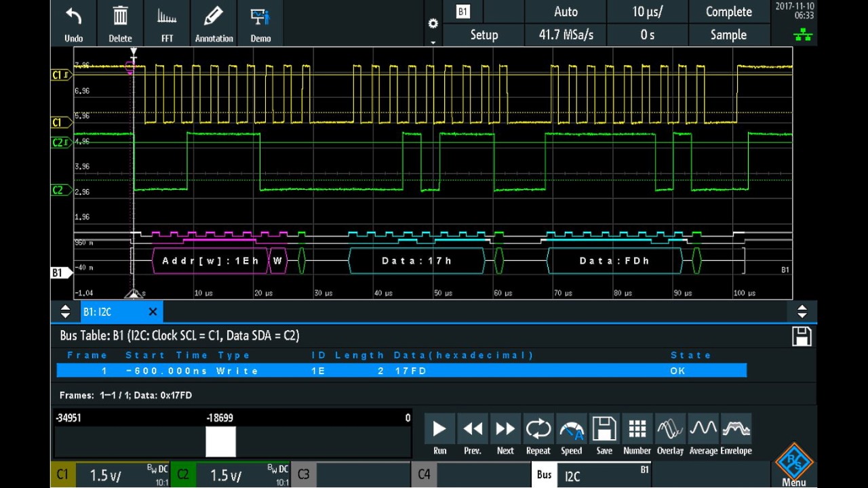This screenshot has height=488, width=868.
Task: Save the bus table with floppy icon
Action: (802, 337)
